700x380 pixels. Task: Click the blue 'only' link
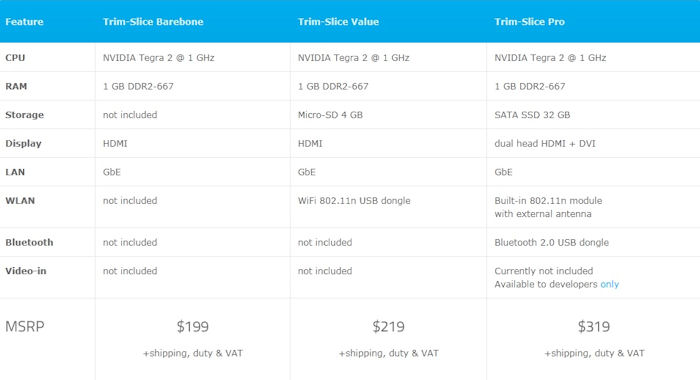(x=609, y=284)
